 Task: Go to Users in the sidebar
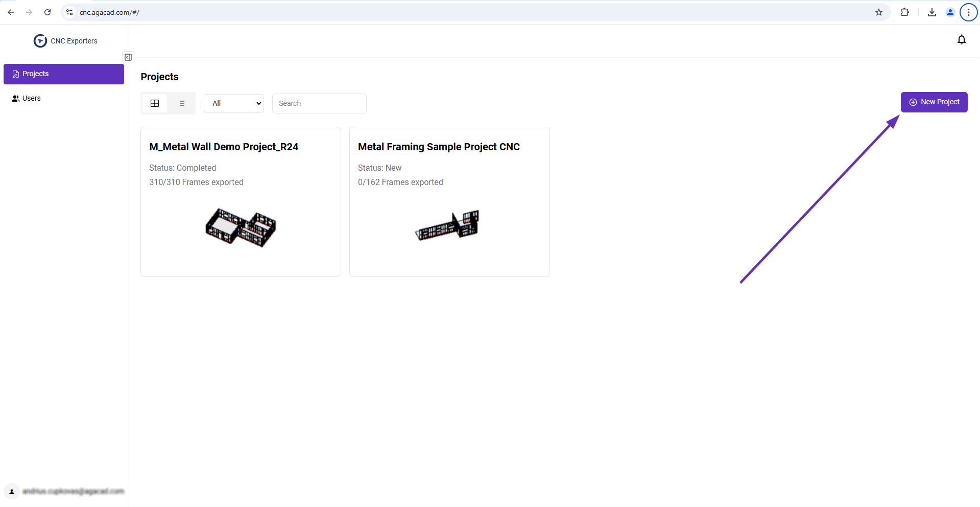[x=31, y=98]
